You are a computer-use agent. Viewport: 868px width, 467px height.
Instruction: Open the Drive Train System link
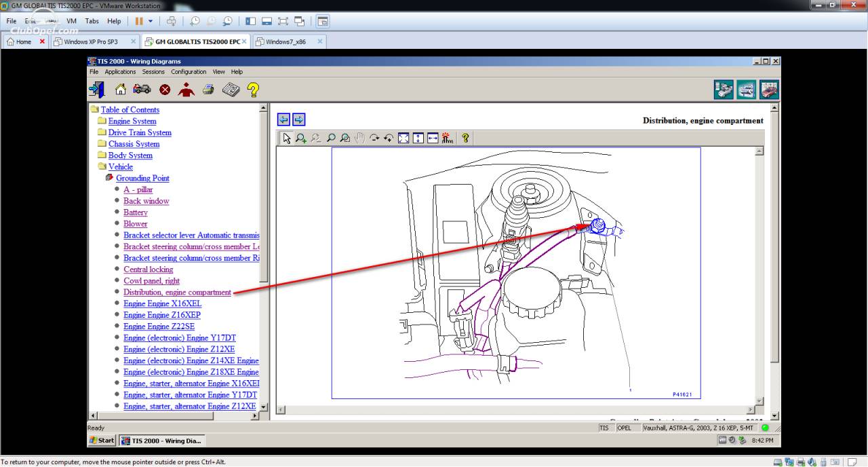click(x=140, y=133)
